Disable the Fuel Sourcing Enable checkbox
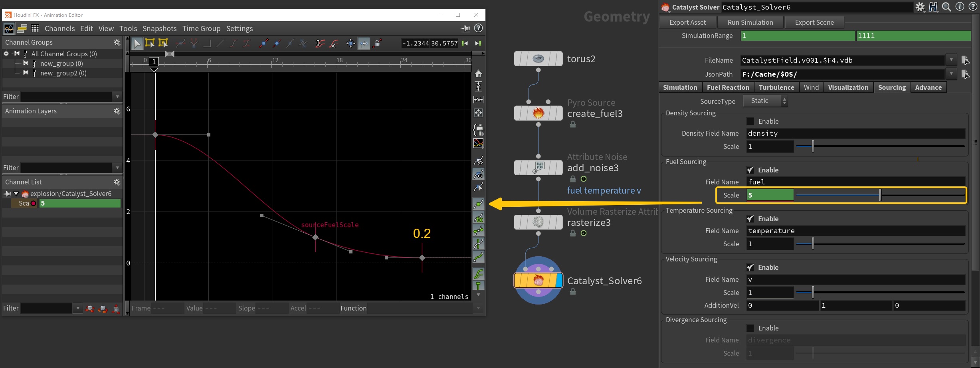The height and width of the screenshot is (368, 980). click(750, 170)
